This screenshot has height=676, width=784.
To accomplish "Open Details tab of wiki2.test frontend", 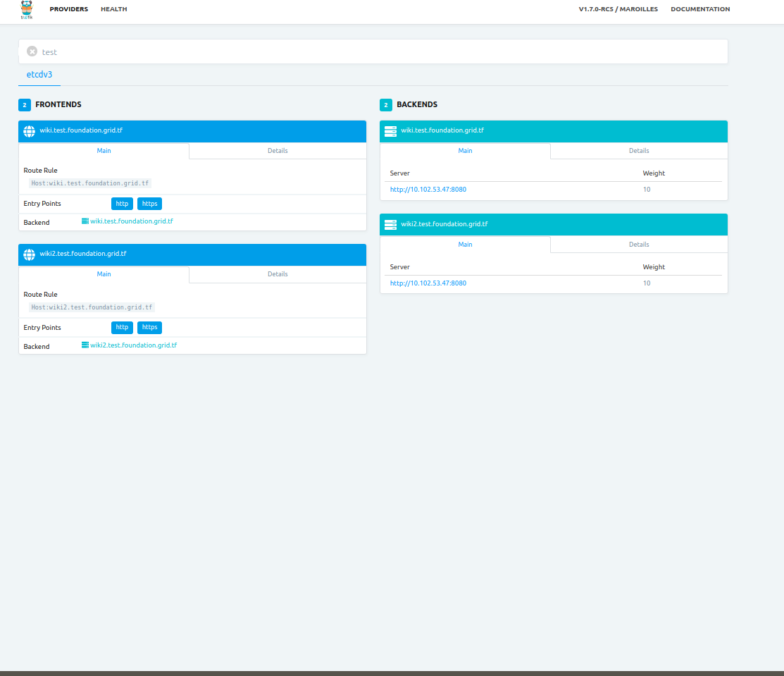I will click(x=278, y=274).
